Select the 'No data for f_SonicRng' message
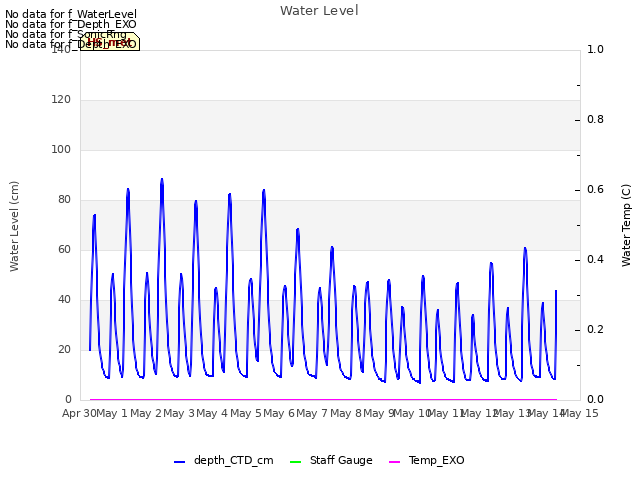 [66, 34]
